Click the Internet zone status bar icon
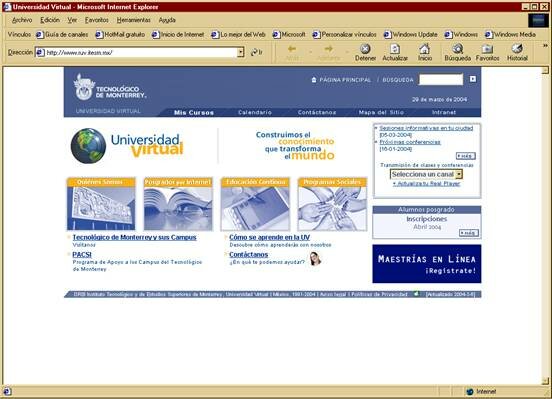Viewport: 552px width, 399px height. [470, 392]
